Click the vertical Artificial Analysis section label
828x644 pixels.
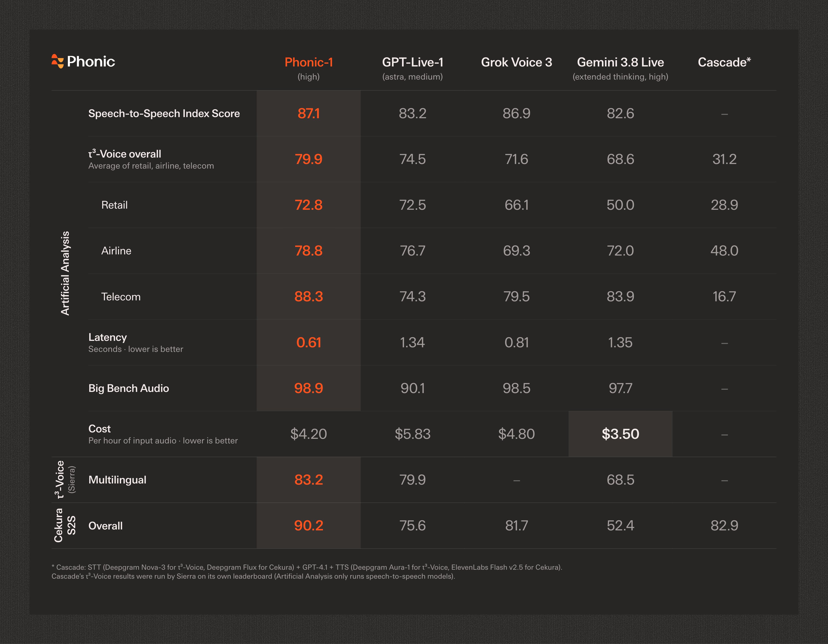click(x=65, y=273)
